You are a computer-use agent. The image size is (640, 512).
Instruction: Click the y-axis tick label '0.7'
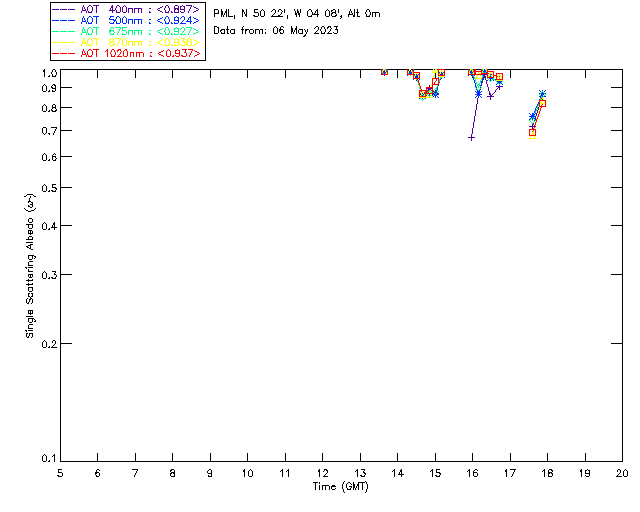coord(49,131)
